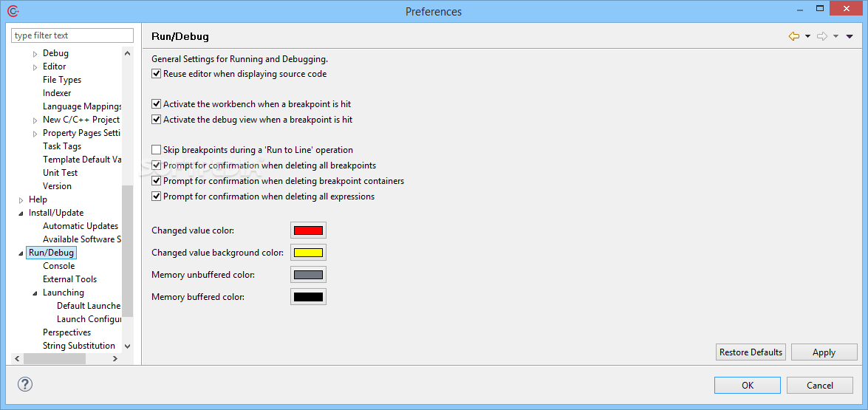Open Available Software Sites page
The image size is (868, 410).
click(x=82, y=239)
